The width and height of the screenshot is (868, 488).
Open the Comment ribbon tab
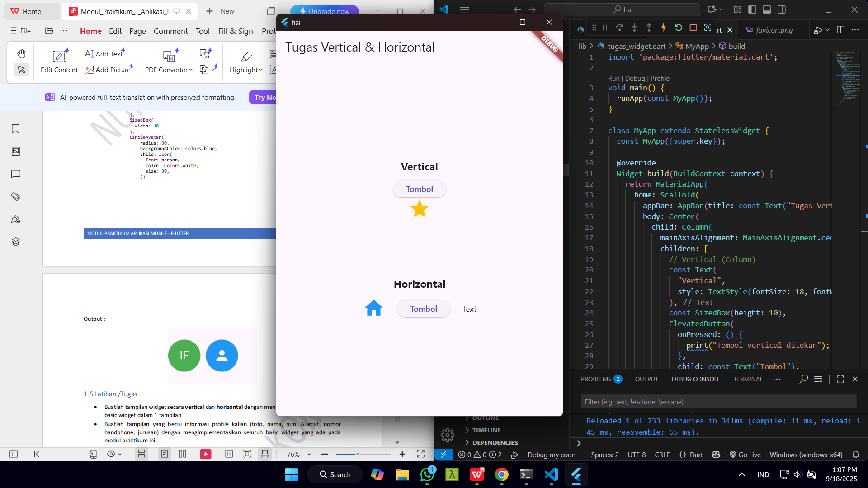click(x=170, y=31)
